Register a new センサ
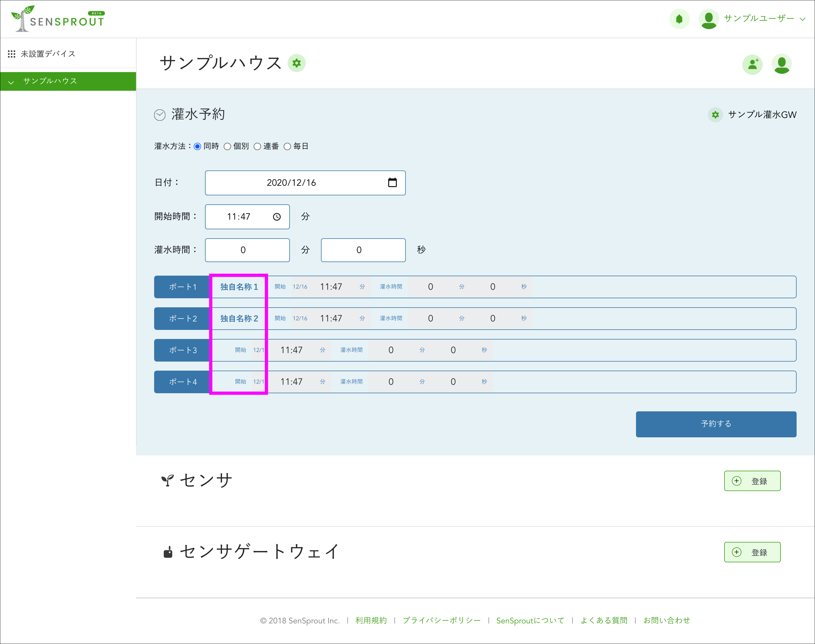 752,481
